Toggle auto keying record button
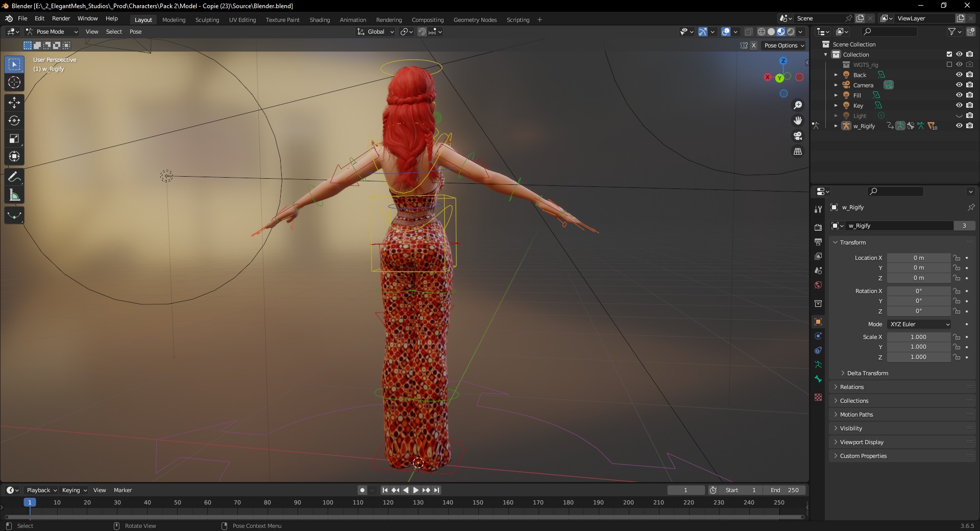 (362, 490)
